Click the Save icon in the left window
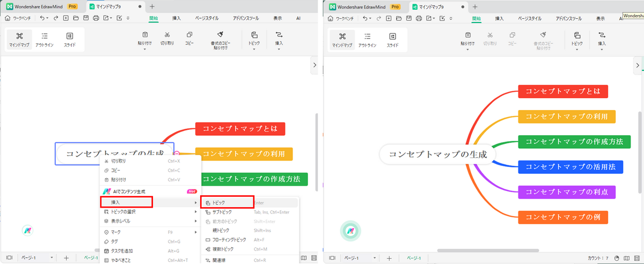644x264 pixels. click(x=85, y=18)
